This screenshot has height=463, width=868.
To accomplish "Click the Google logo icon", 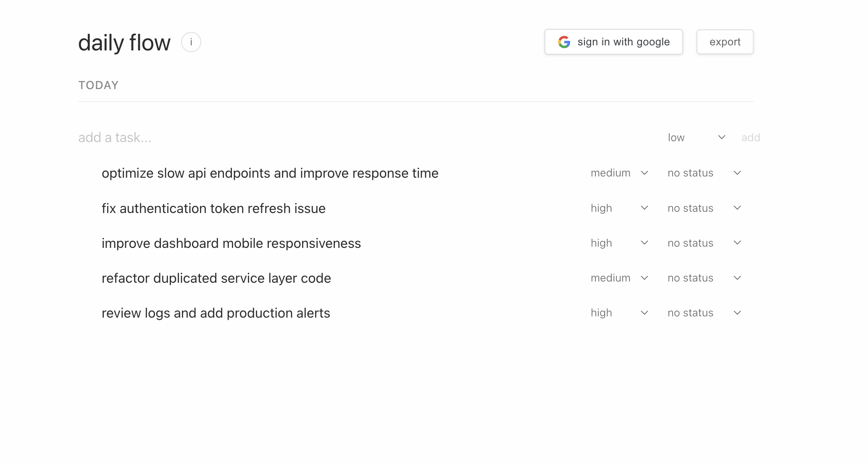I will click(564, 42).
